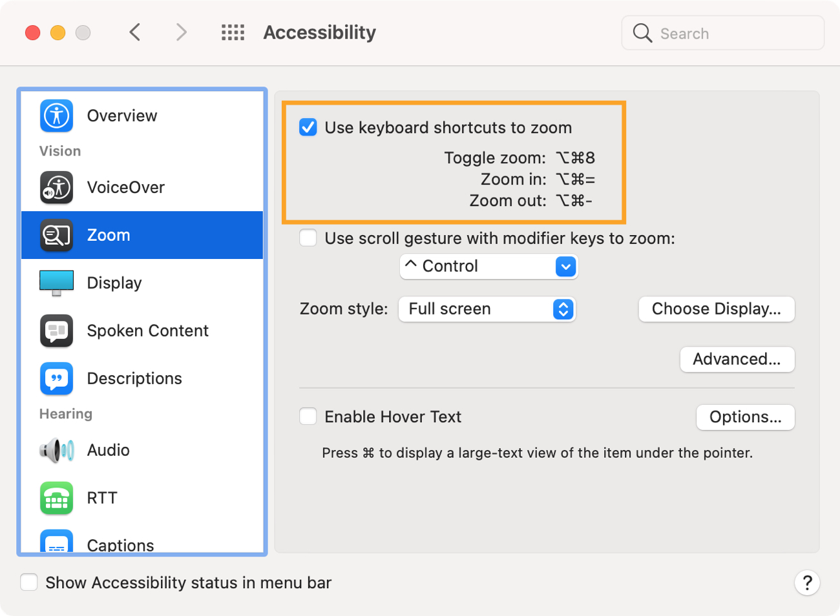Click the Display monitor icon

point(57,283)
